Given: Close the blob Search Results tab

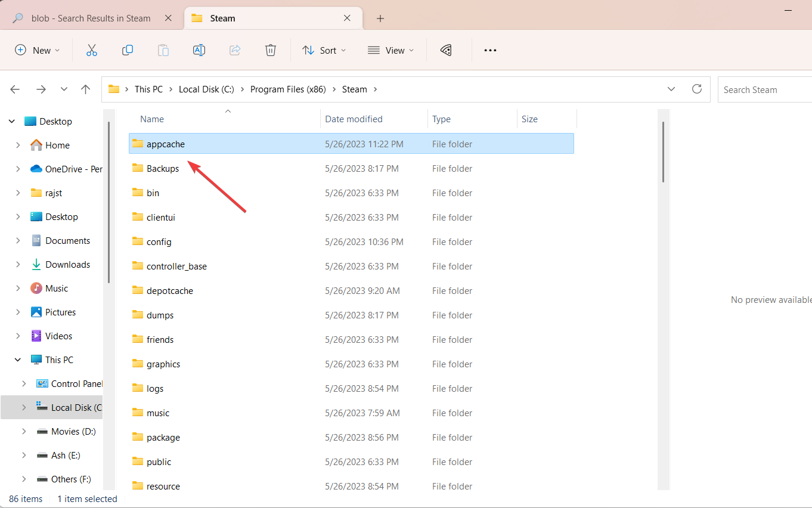Looking at the screenshot, I should tap(168, 18).
